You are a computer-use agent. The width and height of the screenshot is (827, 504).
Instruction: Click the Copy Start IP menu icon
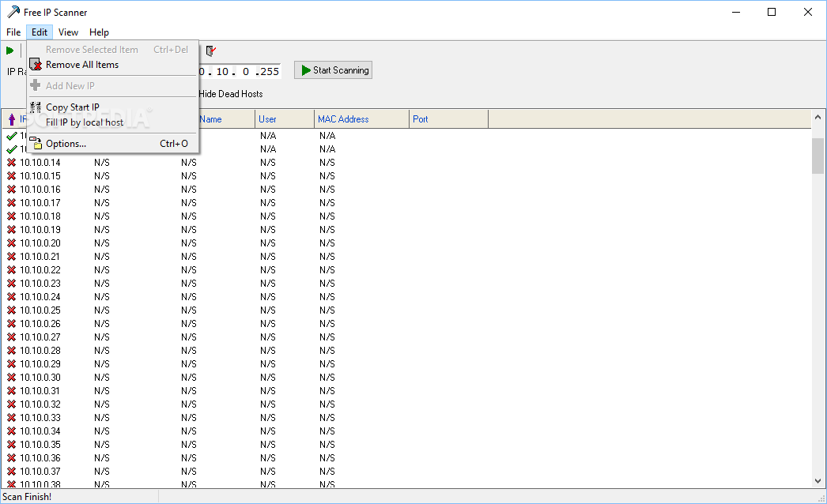click(36, 107)
